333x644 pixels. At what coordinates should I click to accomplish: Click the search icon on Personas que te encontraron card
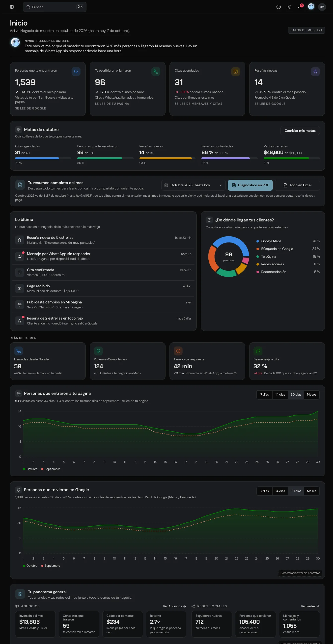[x=76, y=72]
